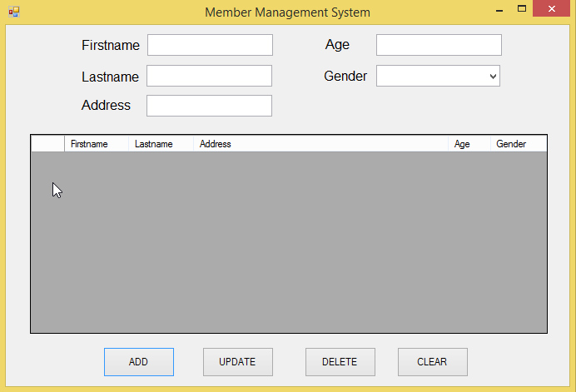This screenshot has width=576, height=392.
Task: Minimize the Member Management System window
Action: tap(498, 11)
